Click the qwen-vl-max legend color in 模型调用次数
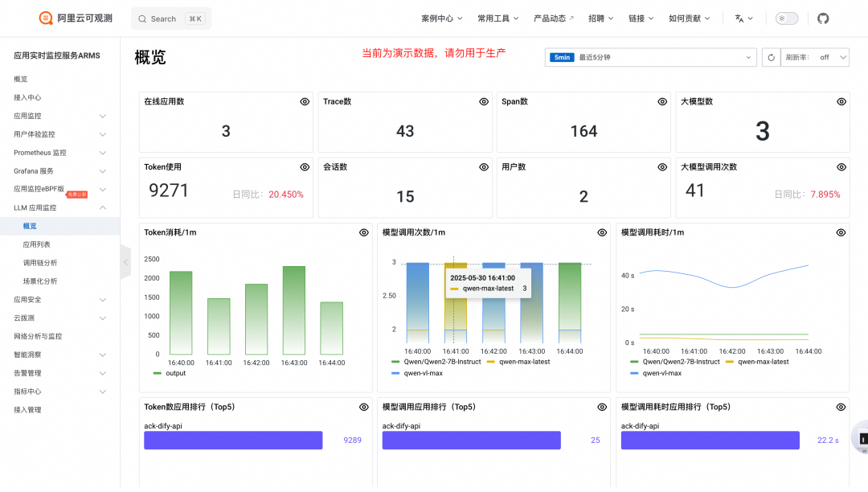Image resolution: width=868 pixels, height=492 pixels. pyautogui.click(x=396, y=373)
